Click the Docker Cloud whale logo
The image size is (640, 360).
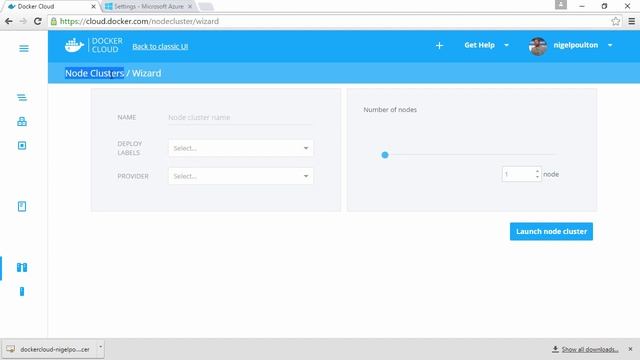[x=74, y=45]
